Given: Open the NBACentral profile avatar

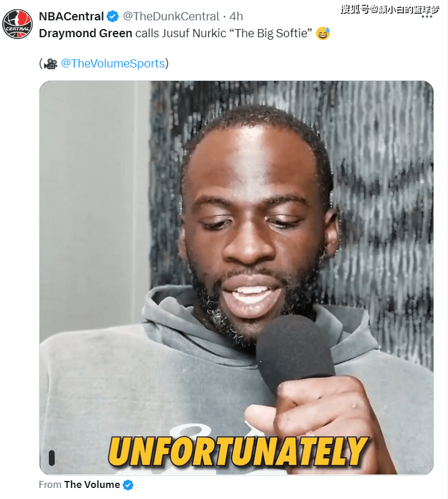Looking at the screenshot, I should coord(17,24).
